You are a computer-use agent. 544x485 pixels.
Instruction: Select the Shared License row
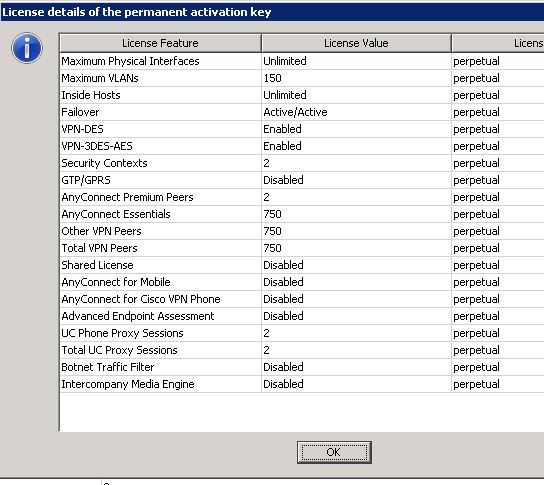click(x=302, y=265)
